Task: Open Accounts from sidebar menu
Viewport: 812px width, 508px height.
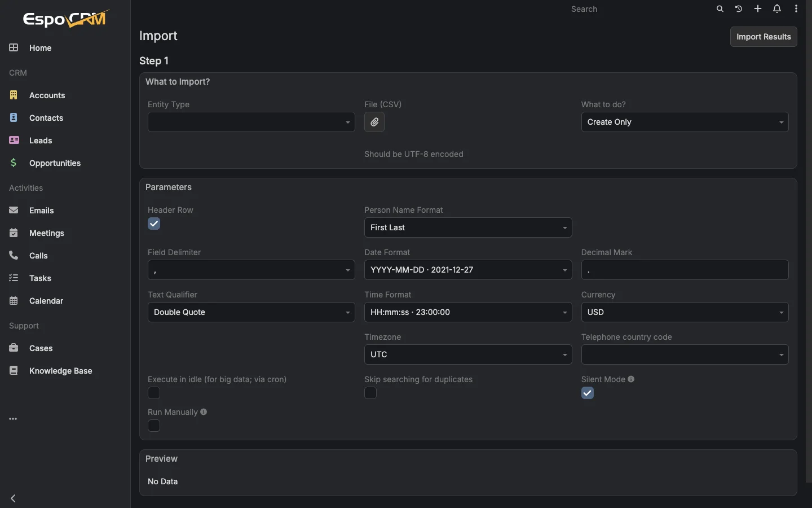Action: pyautogui.click(x=65, y=95)
